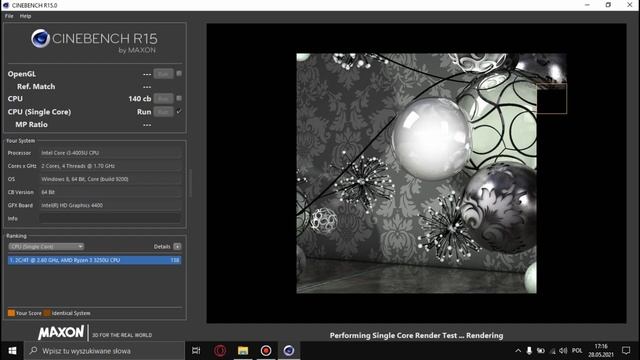Click the Cinebench R15 logo sphere
This screenshot has width=640, height=360.
tap(40, 39)
